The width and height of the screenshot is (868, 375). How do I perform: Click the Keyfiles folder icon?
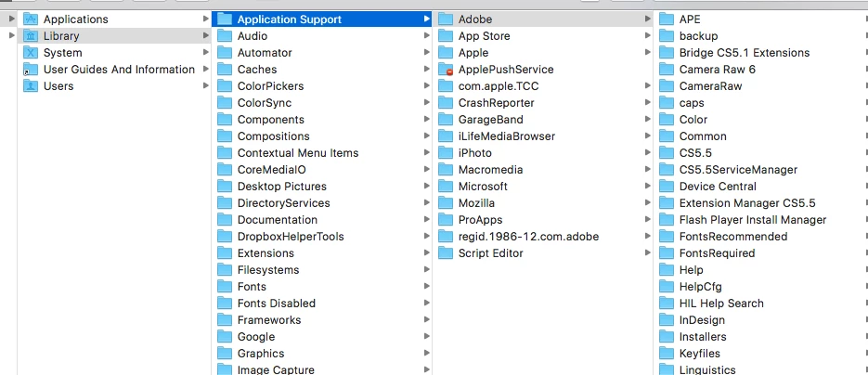coord(667,354)
